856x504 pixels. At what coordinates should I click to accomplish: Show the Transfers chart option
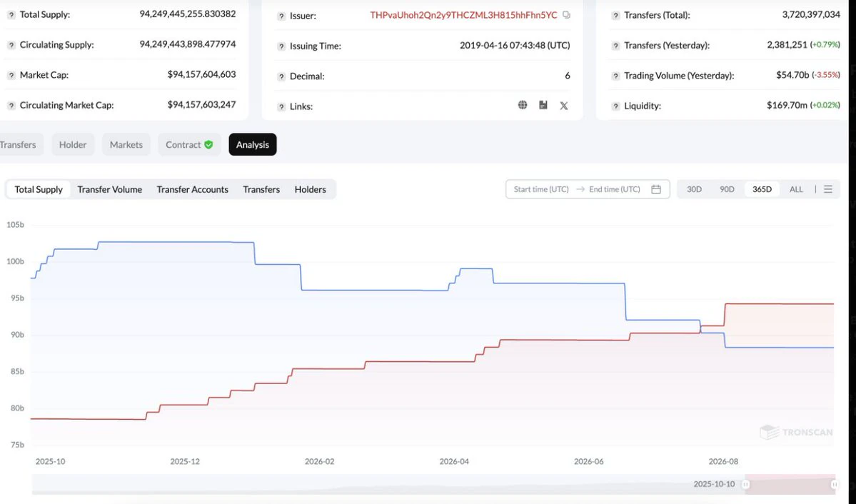point(261,189)
